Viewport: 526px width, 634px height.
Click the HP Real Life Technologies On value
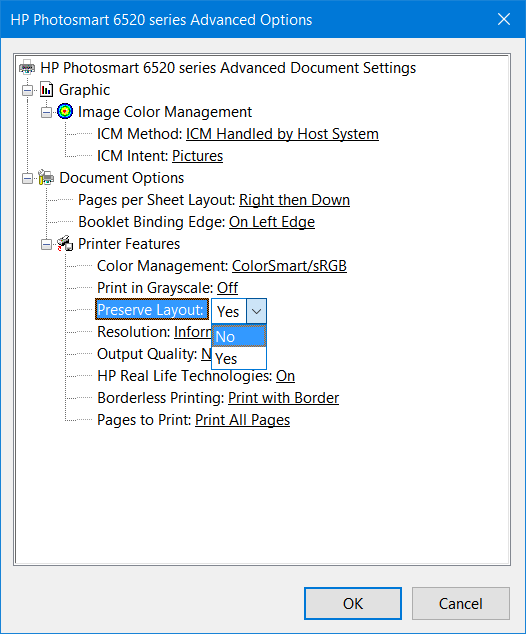[285, 376]
